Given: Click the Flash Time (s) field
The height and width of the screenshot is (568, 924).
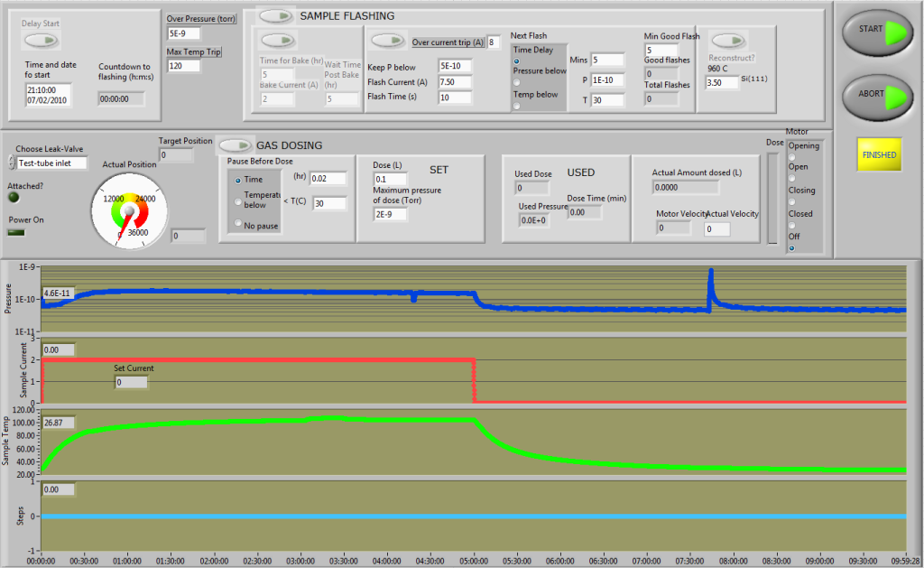Looking at the screenshot, I should 455,98.
